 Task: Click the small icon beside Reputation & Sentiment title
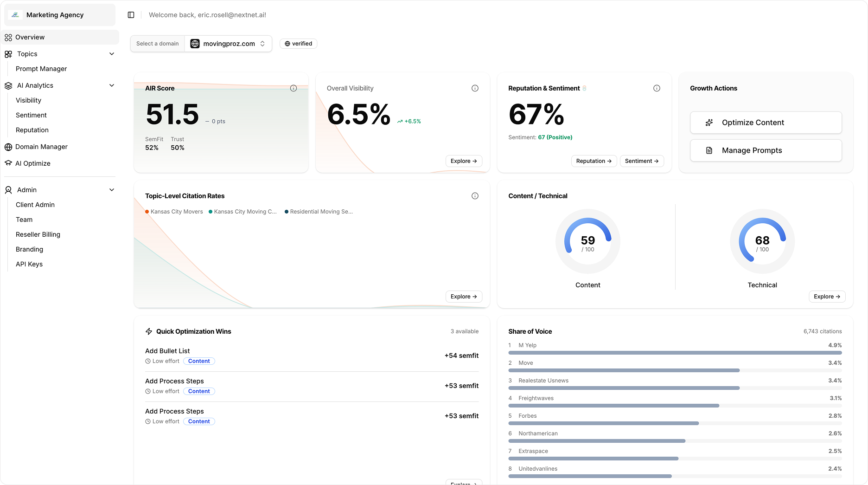click(584, 88)
